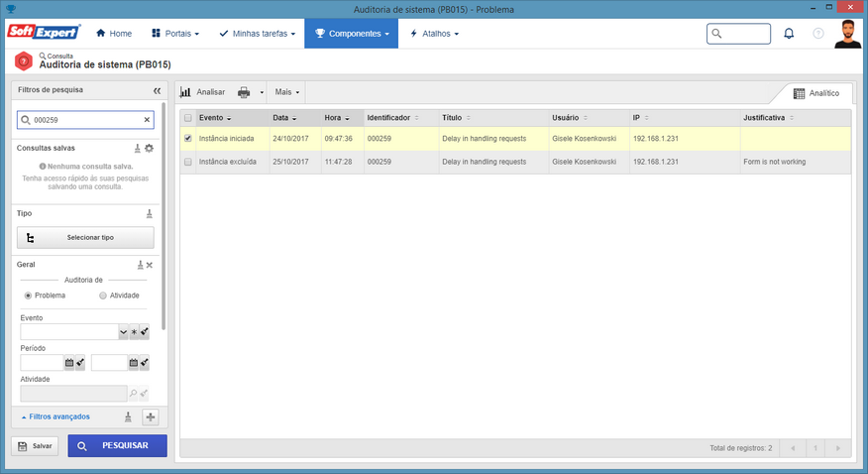Sort by the Identificador column header
This screenshot has height=474, width=868.
tap(393, 118)
